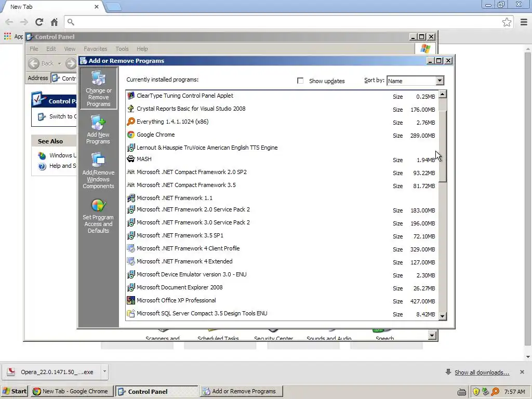Select Microsoft .NET Framework 2.0 Service Pack 2

[x=282, y=210]
